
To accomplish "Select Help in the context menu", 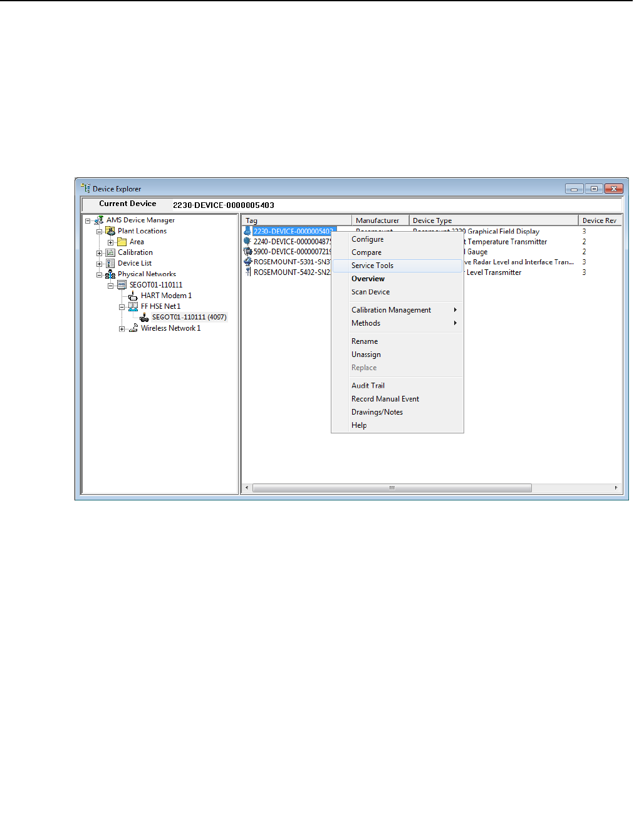I will pyautogui.click(x=397, y=425).
